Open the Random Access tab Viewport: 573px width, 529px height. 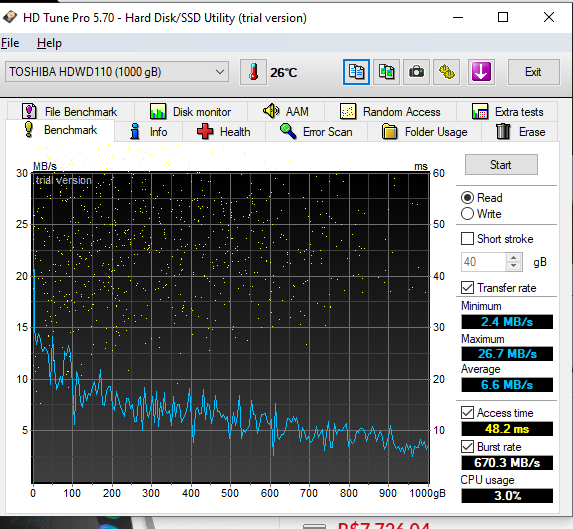coord(390,112)
